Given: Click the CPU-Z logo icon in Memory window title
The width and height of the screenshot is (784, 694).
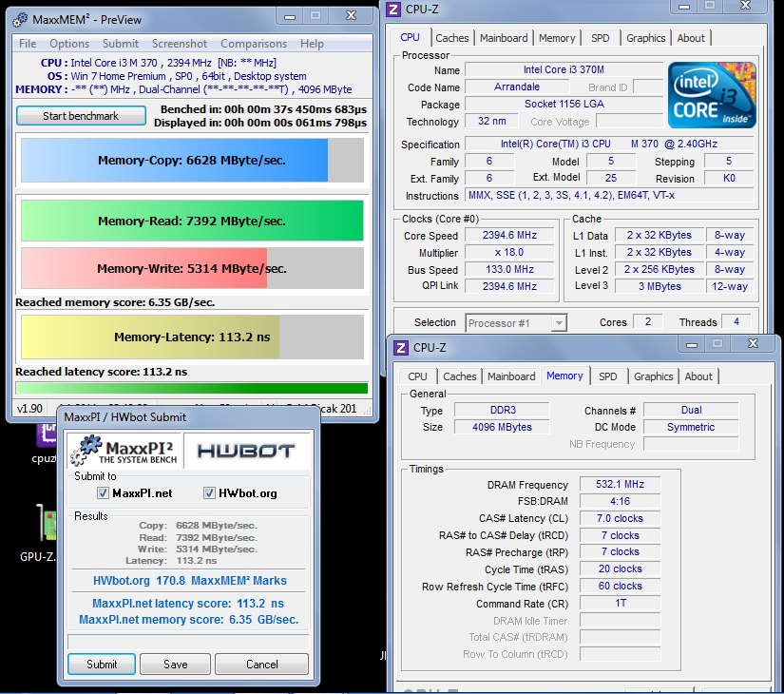Looking at the screenshot, I should pos(400,347).
